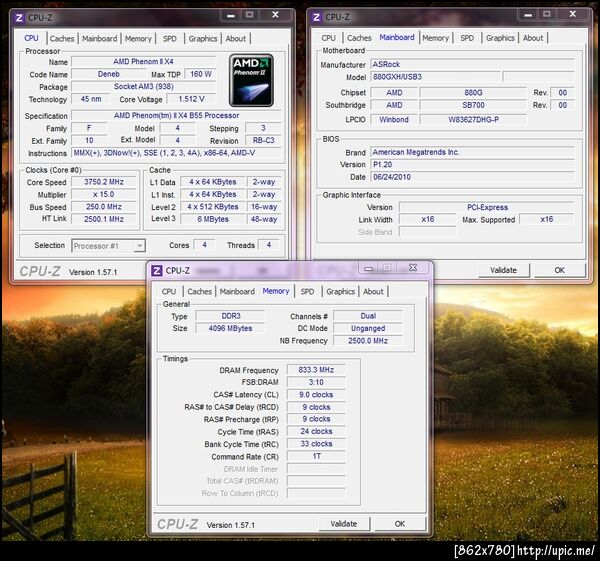This screenshot has height=561, width=600.
Task: Click the memory Size value 4096 MBytes
Action: point(230,328)
